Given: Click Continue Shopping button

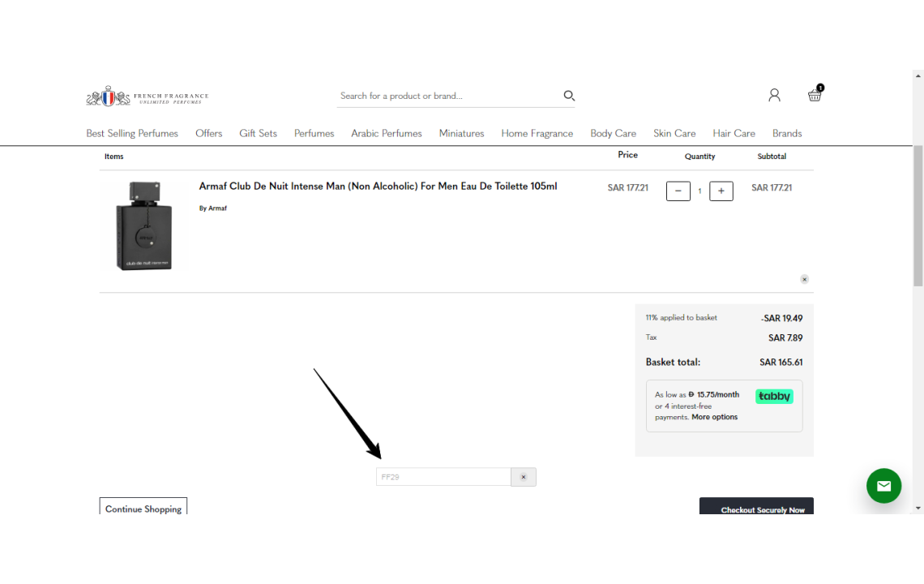Looking at the screenshot, I should pos(143,507).
